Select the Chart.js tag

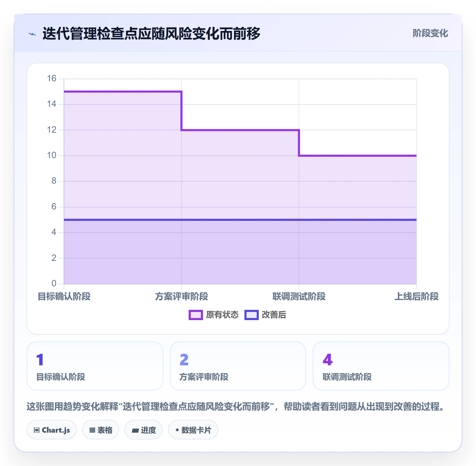click(x=52, y=430)
